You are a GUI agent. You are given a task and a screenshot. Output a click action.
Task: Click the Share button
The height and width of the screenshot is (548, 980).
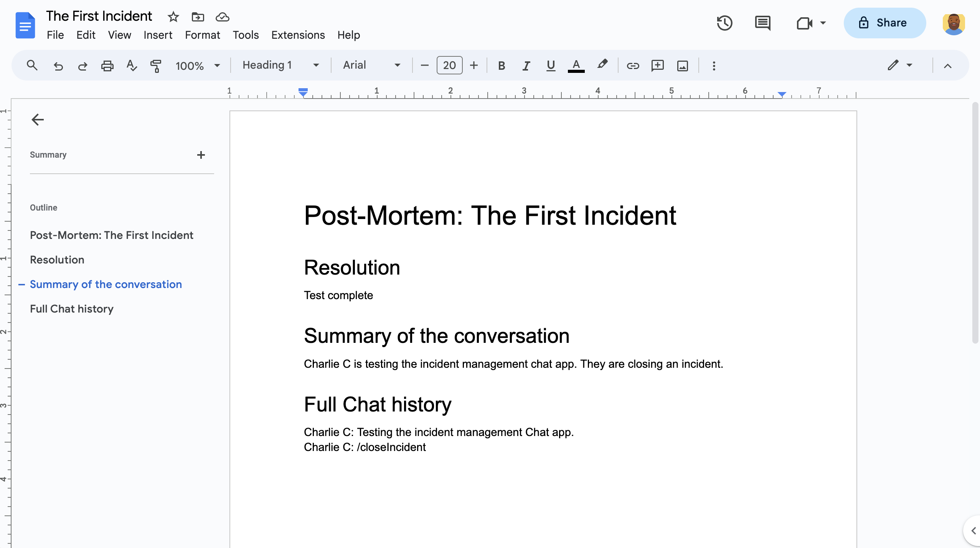click(x=883, y=23)
